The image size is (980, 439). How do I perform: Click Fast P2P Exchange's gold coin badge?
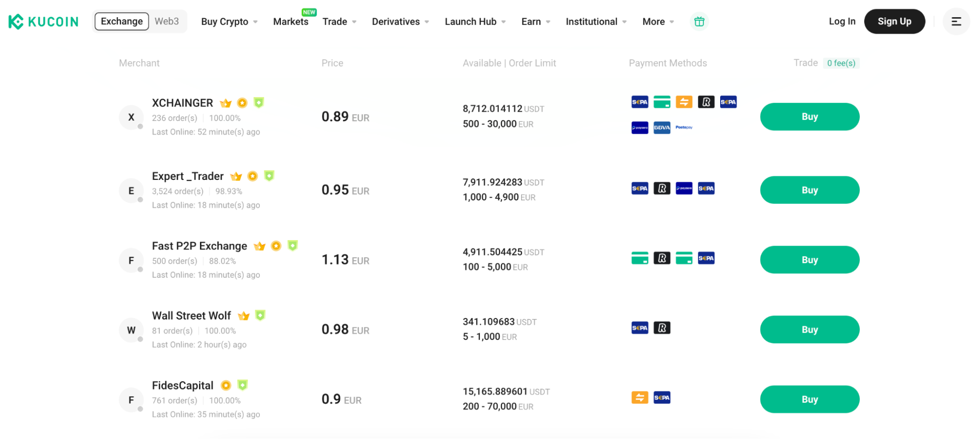pos(276,245)
